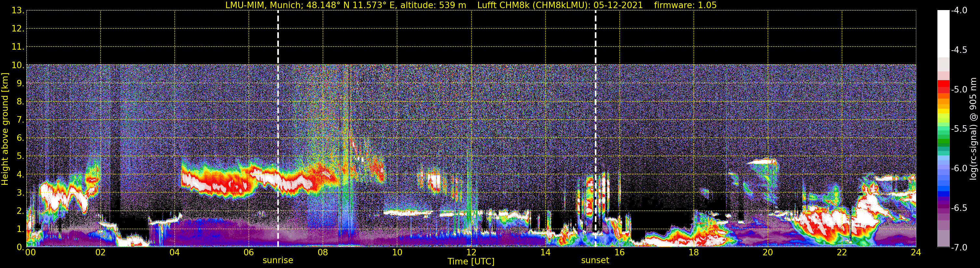Viewport: 980px width, 268px height.
Task: Click height-axis tick label '5.'
Action: (x=20, y=156)
